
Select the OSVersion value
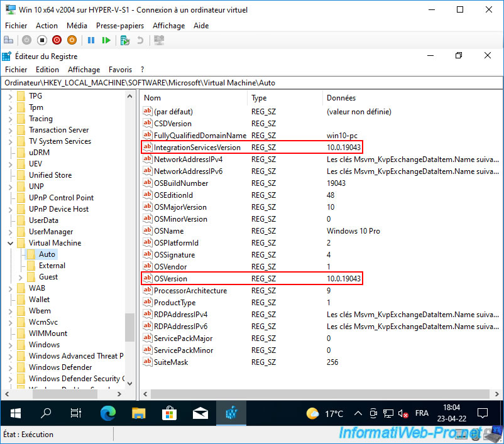coord(170,279)
